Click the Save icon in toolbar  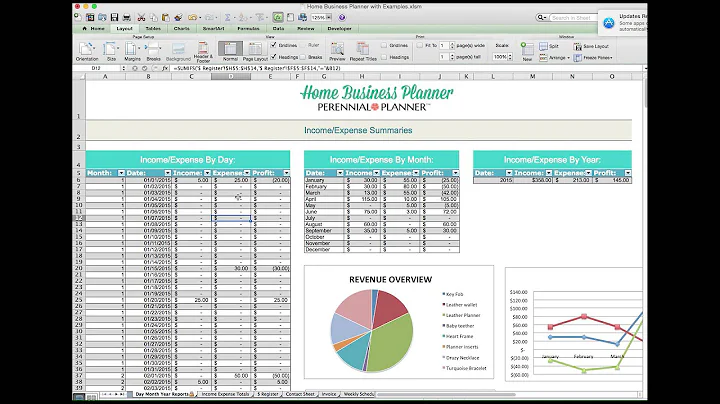tap(114, 17)
